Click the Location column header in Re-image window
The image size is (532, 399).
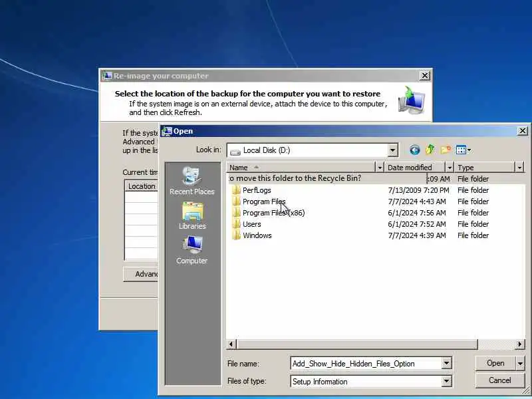coord(142,186)
